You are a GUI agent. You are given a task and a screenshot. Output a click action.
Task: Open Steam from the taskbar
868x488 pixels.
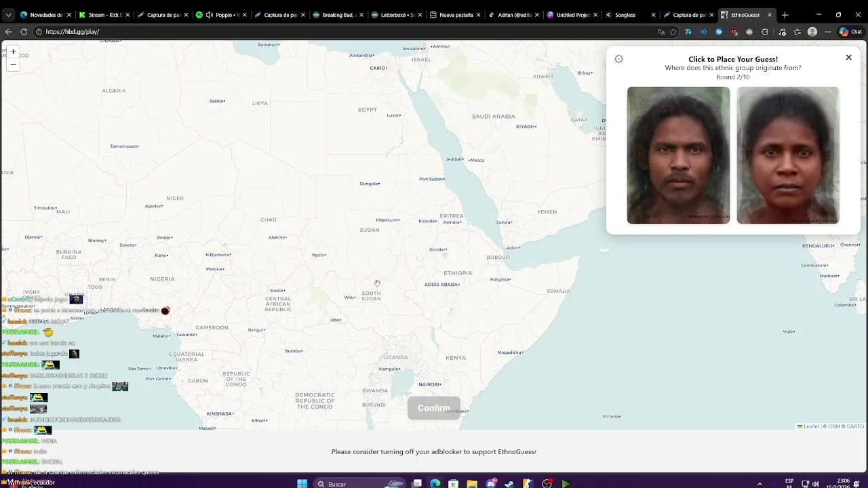509,484
